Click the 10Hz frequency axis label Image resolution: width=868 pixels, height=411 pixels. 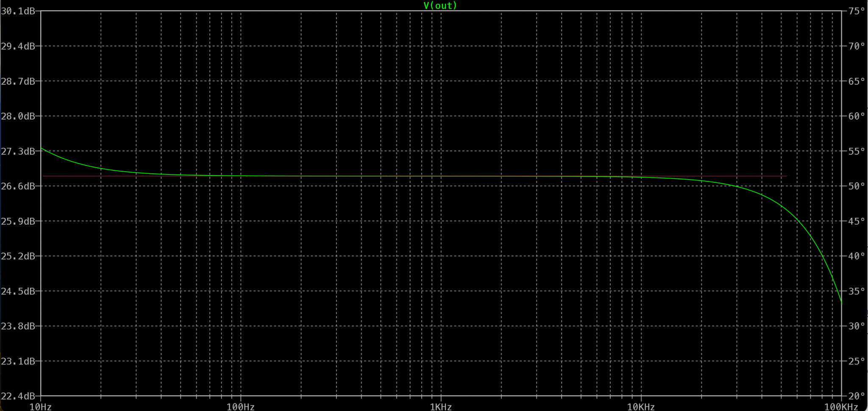41,407
